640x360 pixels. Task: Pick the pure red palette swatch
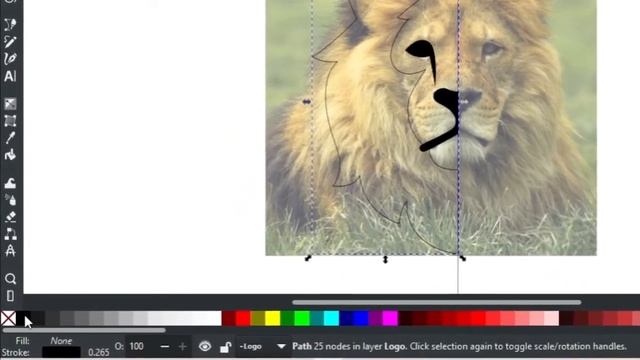point(243,318)
